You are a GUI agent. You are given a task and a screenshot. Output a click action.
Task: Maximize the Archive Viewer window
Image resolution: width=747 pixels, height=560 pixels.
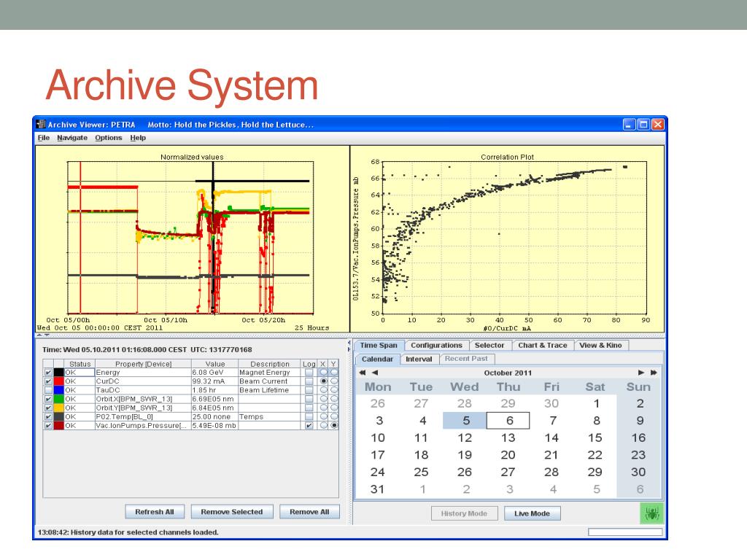click(x=643, y=124)
